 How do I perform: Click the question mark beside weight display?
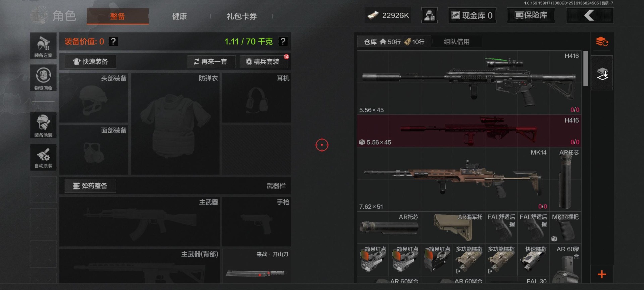[x=283, y=41]
